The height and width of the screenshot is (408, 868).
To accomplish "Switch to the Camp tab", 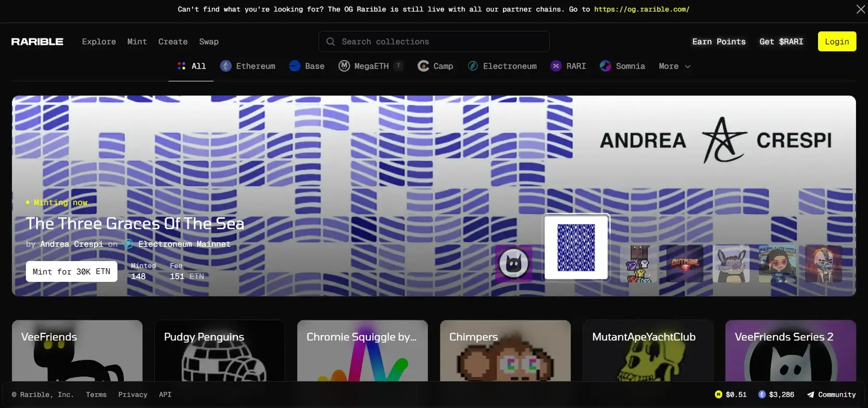I will pyautogui.click(x=435, y=66).
